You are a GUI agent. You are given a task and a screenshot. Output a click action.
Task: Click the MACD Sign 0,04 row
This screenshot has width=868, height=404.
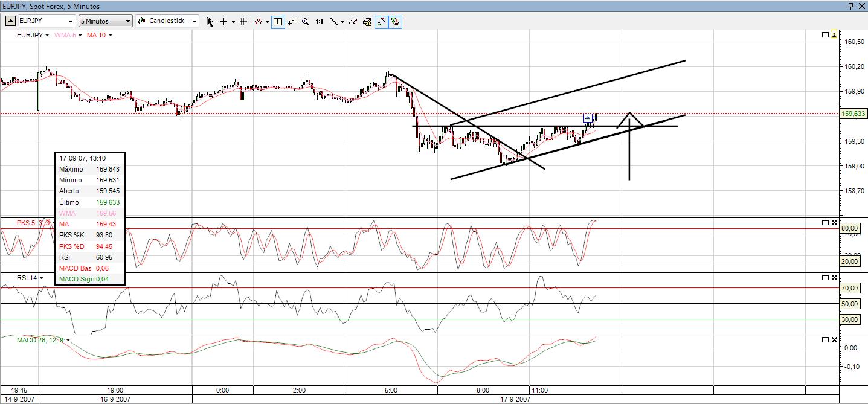tap(89, 279)
